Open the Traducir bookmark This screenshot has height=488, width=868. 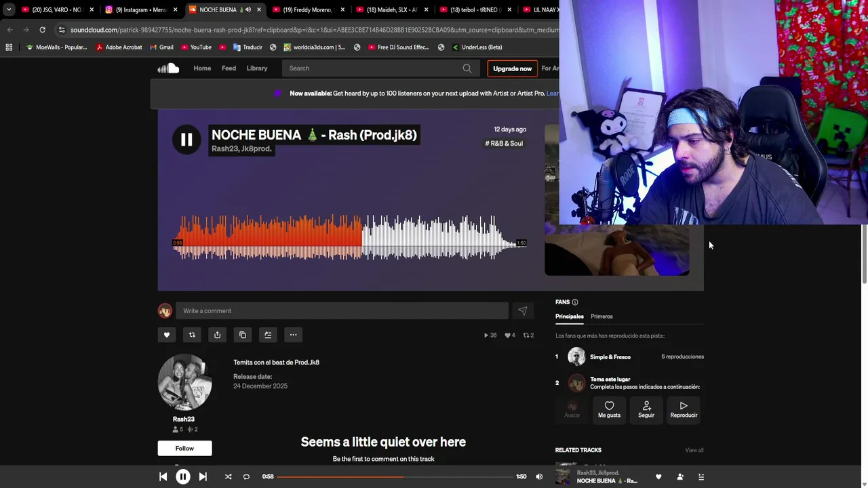(248, 47)
